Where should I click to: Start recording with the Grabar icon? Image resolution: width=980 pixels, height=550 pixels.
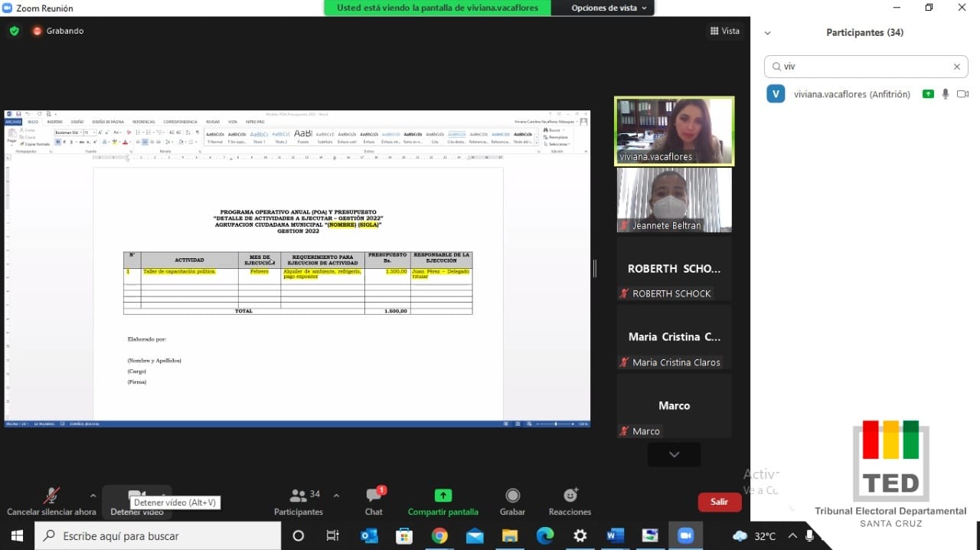pos(512,496)
